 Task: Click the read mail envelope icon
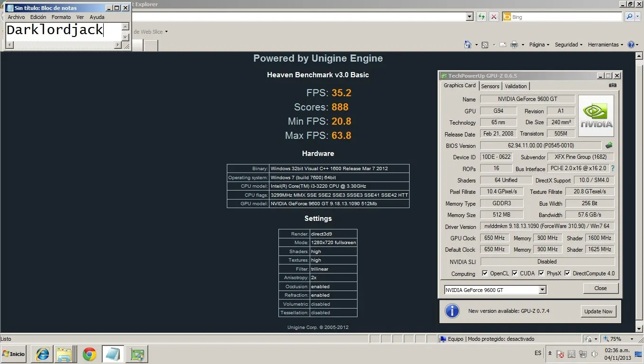tap(503, 45)
